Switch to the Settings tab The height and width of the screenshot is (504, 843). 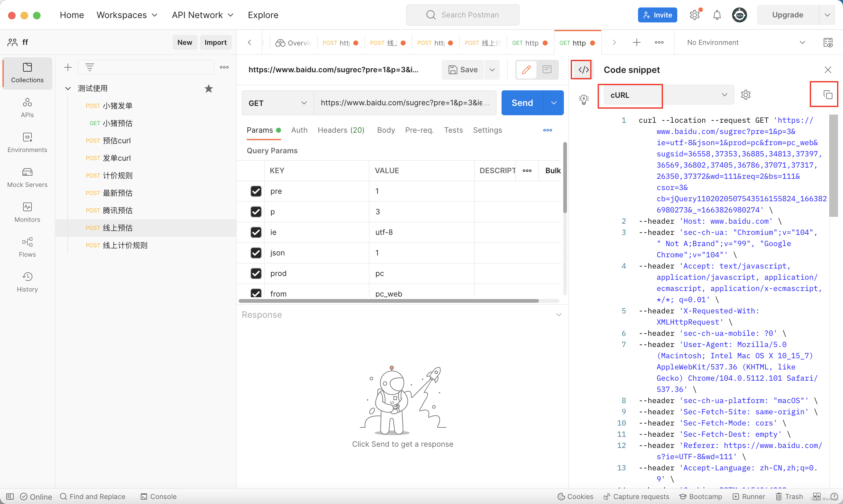(488, 130)
